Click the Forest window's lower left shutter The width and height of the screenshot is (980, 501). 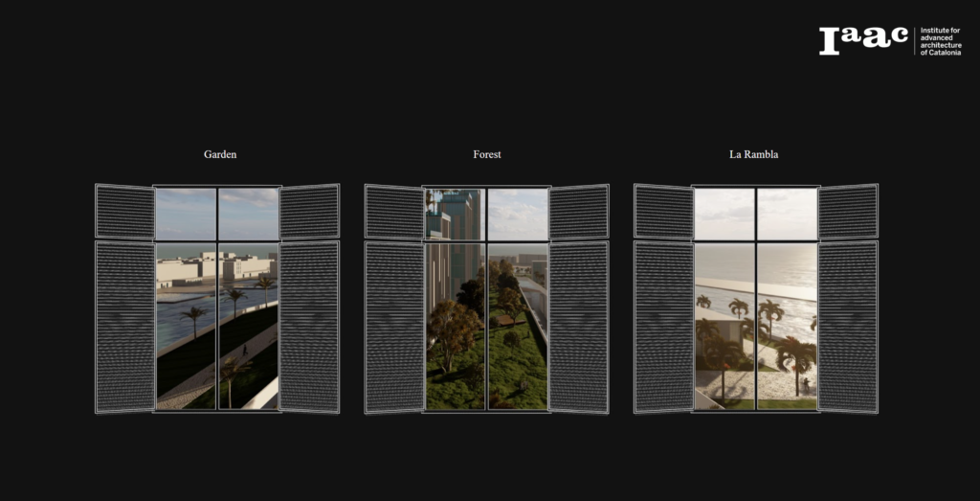394,327
